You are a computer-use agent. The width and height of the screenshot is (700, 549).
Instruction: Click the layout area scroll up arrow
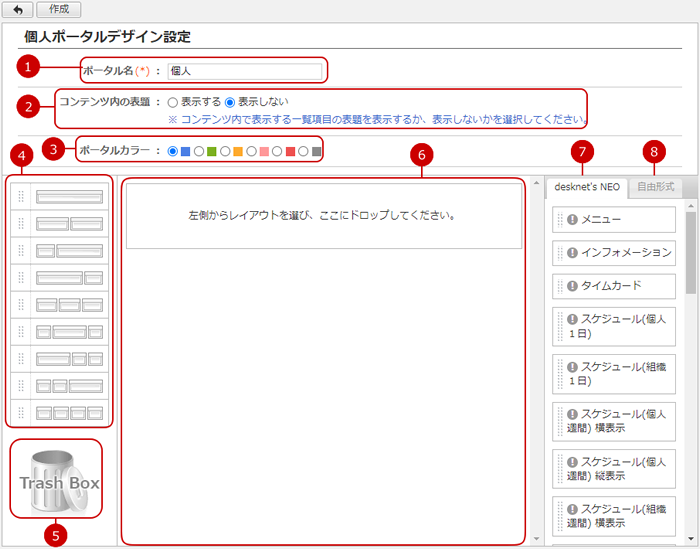coord(536,183)
